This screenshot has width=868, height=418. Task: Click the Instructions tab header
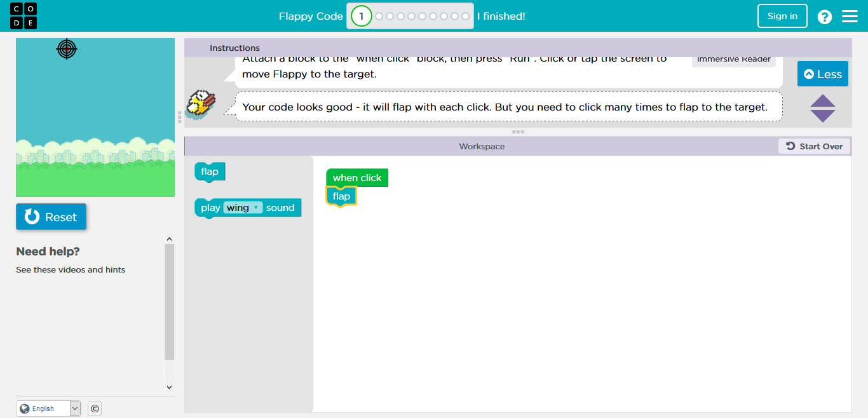click(x=234, y=48)
